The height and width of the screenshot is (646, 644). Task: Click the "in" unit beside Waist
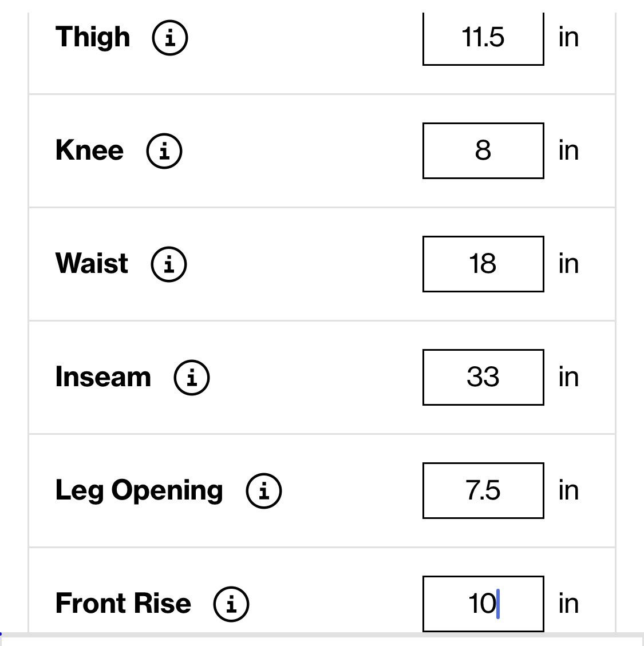pos(568,264)
